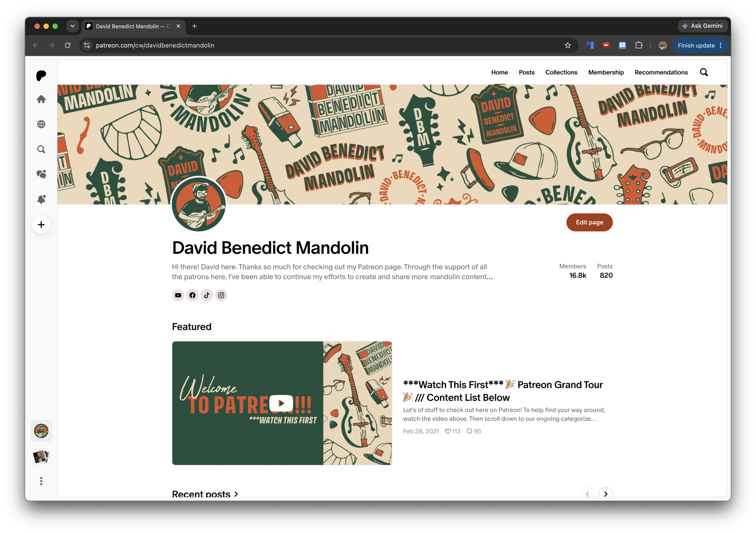Like the featured post with heart 113

pyautogui.click(x=453, y=431)
